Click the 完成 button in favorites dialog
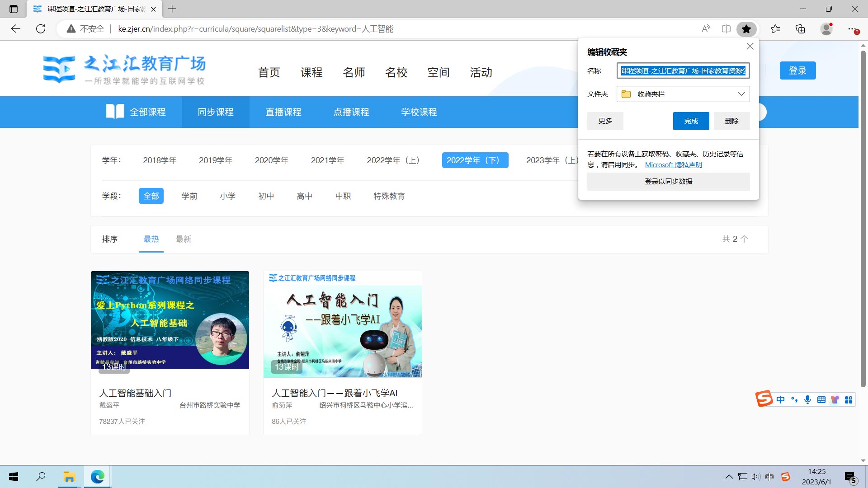This screenshot has height=488, width=868. [691, 121]
